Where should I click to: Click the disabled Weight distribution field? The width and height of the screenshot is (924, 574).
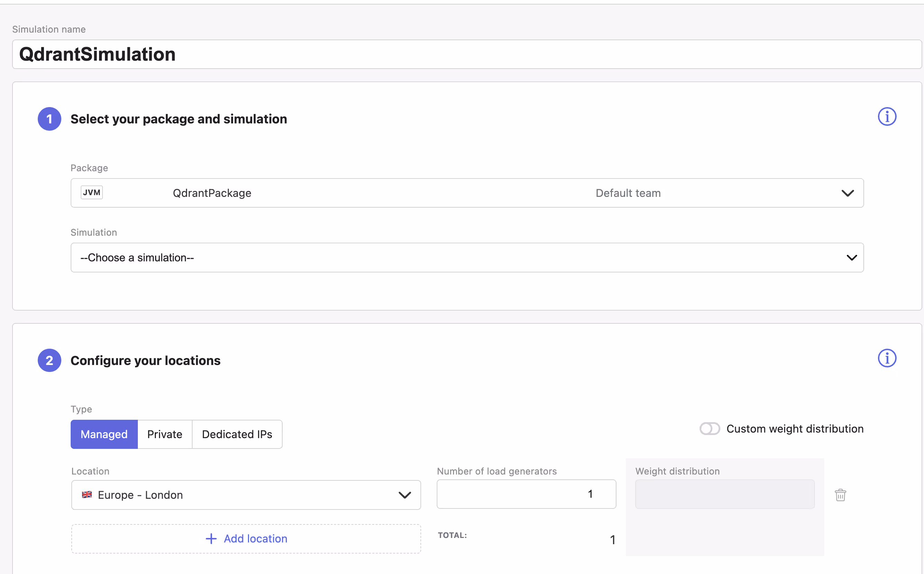pos(725,494)
